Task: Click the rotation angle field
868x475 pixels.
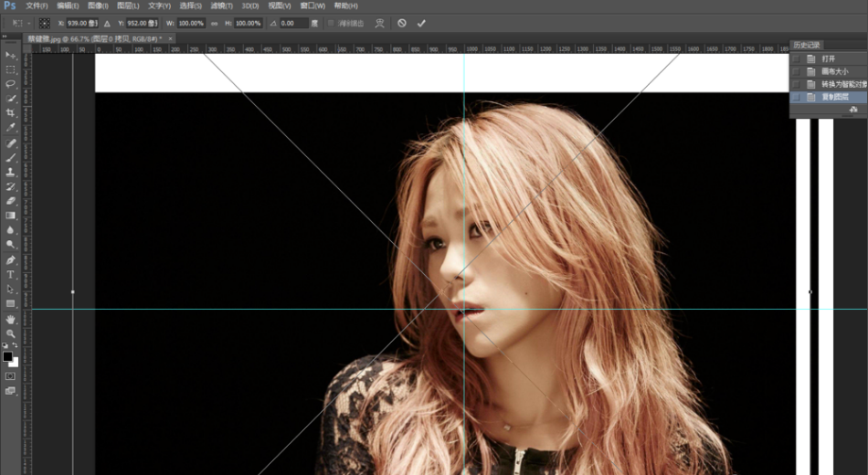Action: point(293,23)
